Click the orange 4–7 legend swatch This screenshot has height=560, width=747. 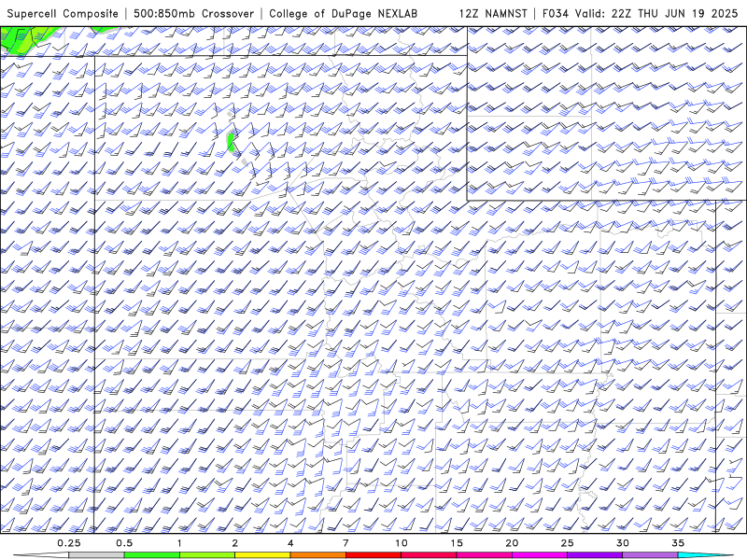(x=317, y=555)
